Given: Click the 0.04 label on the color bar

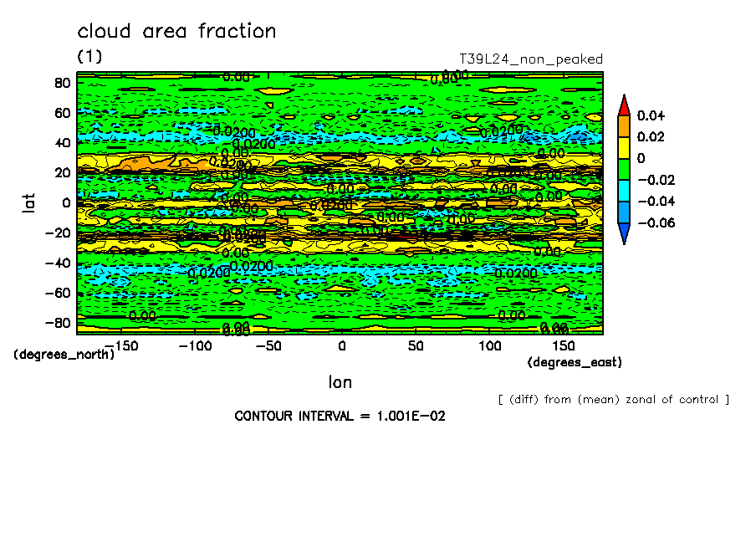Looking at the screenshot, I should tap(650, 115).
